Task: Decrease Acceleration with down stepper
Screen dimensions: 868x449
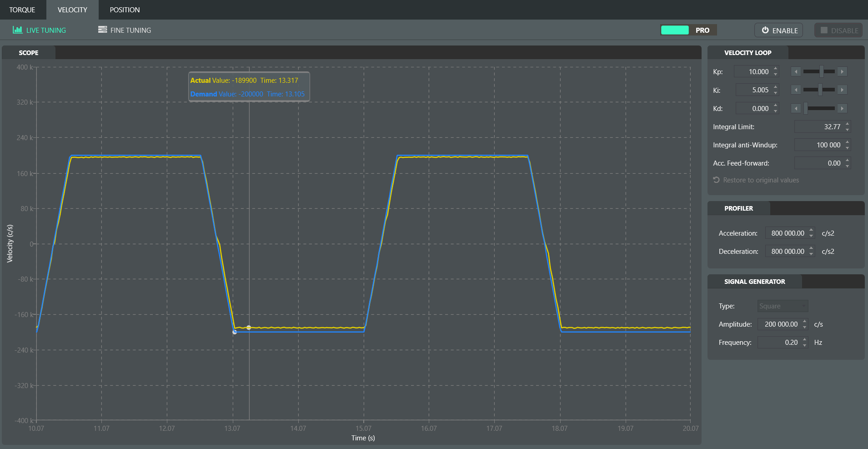Action: [x=811, y=236]
